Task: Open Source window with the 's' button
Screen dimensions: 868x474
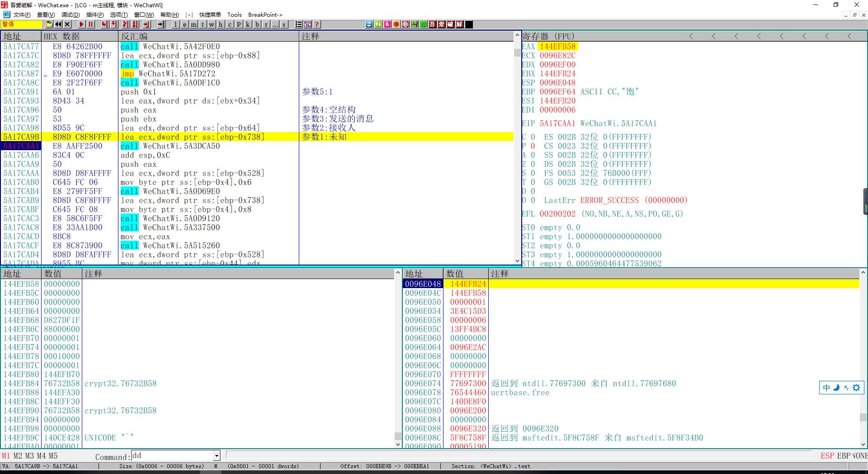Action: tap(284, 24)
